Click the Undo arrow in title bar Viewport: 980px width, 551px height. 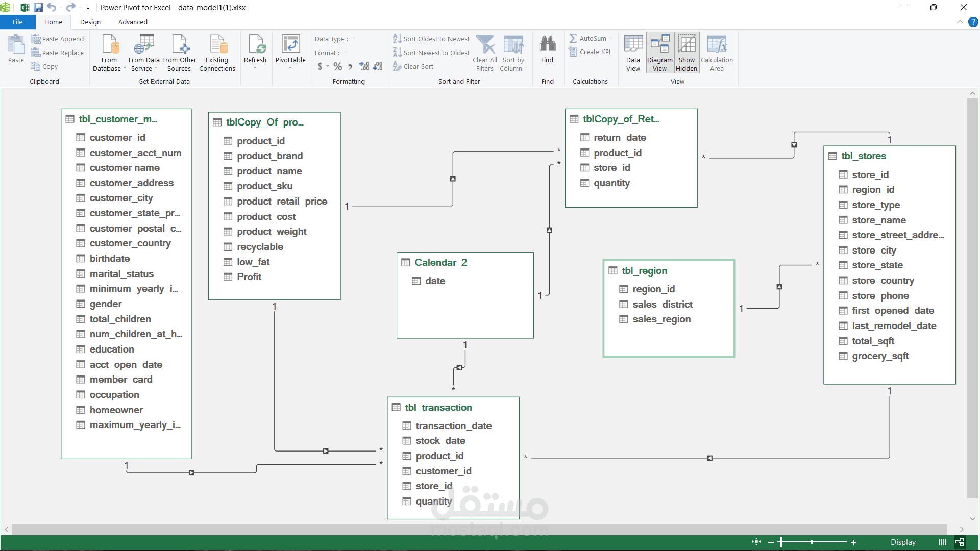(x=52, y=7)
